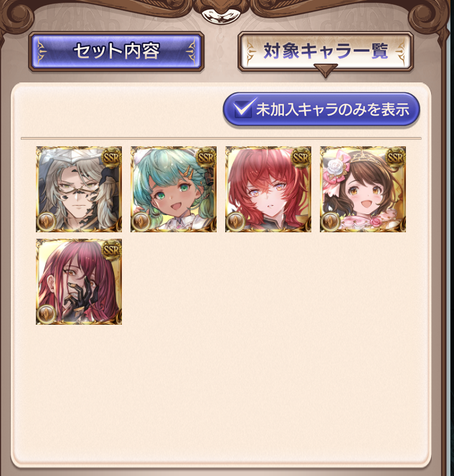This screenshot has width=454, height=476.
Task: Click the element icon on the top-row red-haired character
Action: [x=235, y=222]
